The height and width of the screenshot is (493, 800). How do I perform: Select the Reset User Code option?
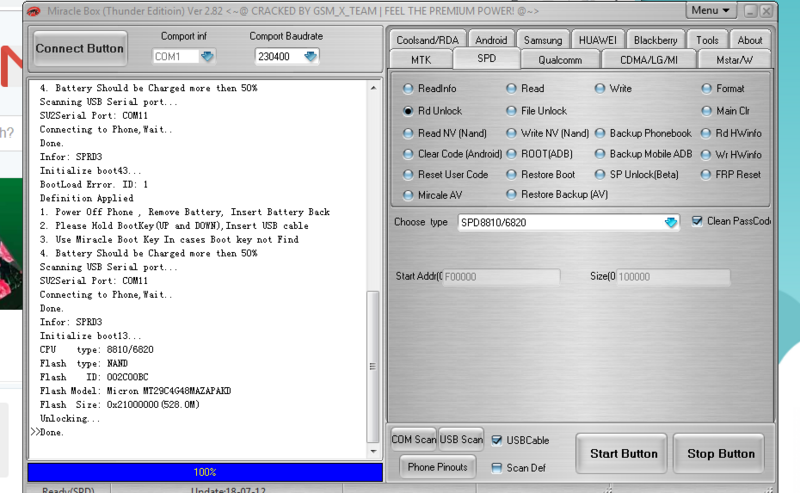click(x=445, y=175)
